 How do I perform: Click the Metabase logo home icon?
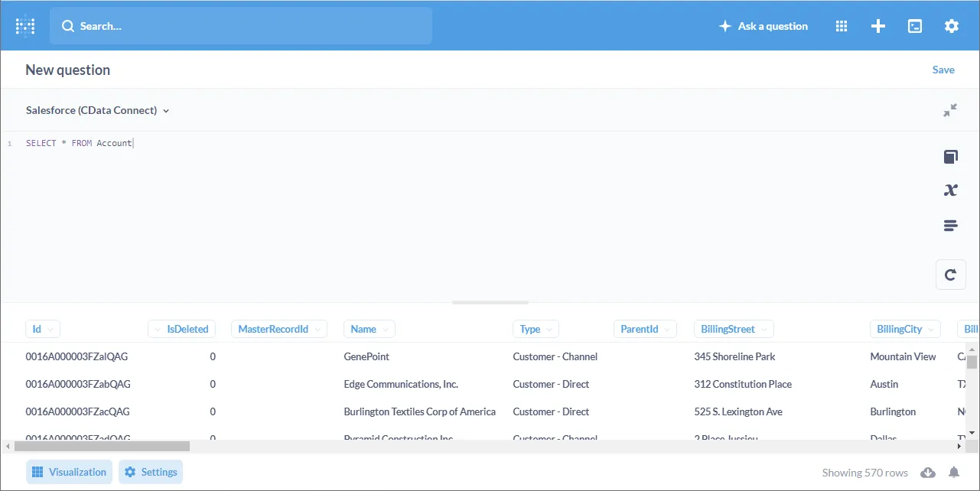click(25, 26)
